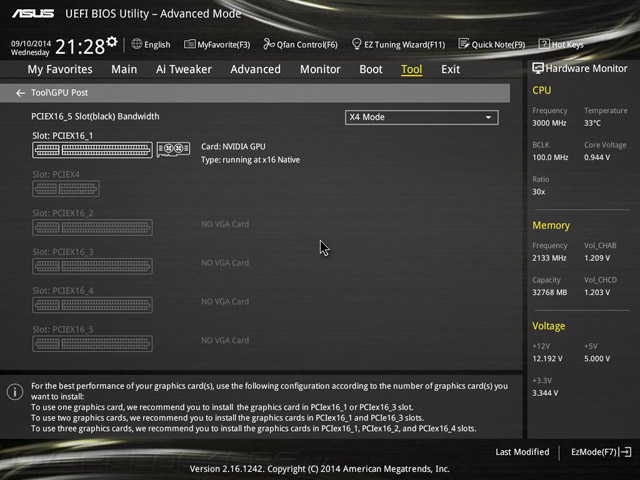Click the BCLK value 100.0 MHz
This screenshot has width=640, height=480.
click(550, 158)
